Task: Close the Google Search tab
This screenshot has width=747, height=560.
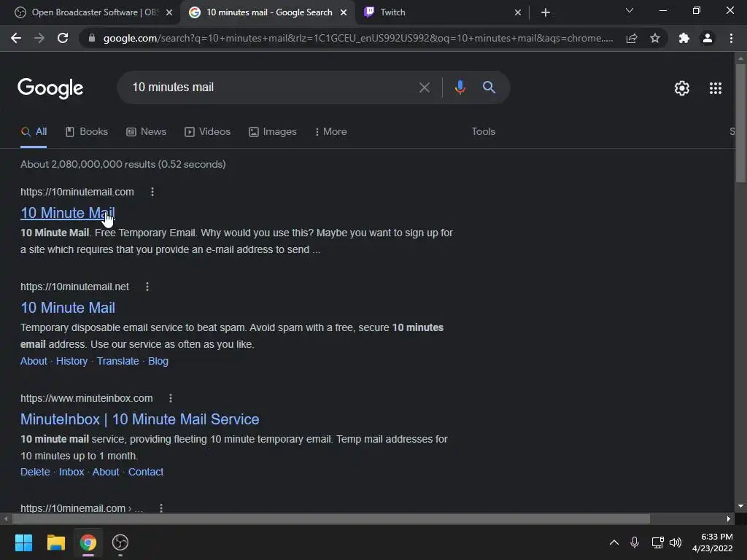Action: coord(344,12)
